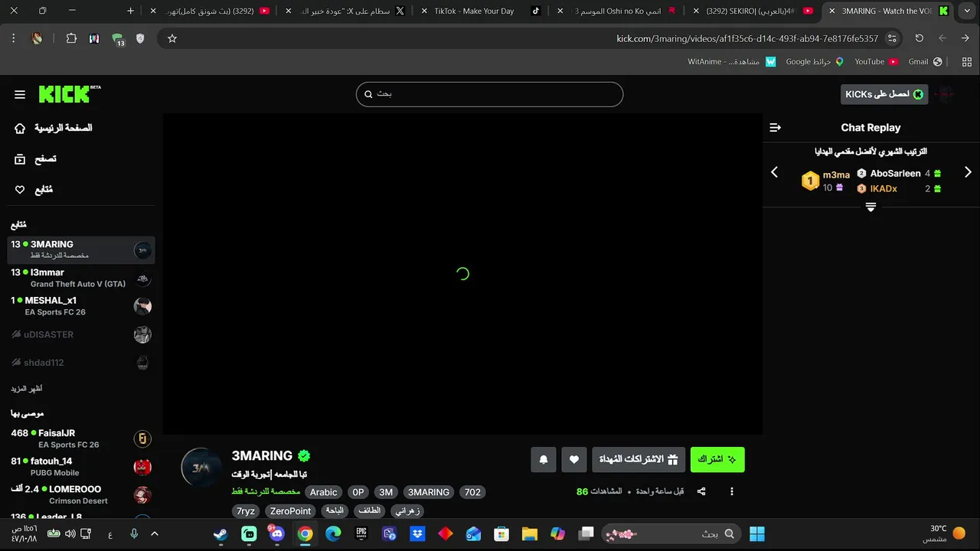Click the Arabic tag under stream title
980x551 pixels.
323,492
